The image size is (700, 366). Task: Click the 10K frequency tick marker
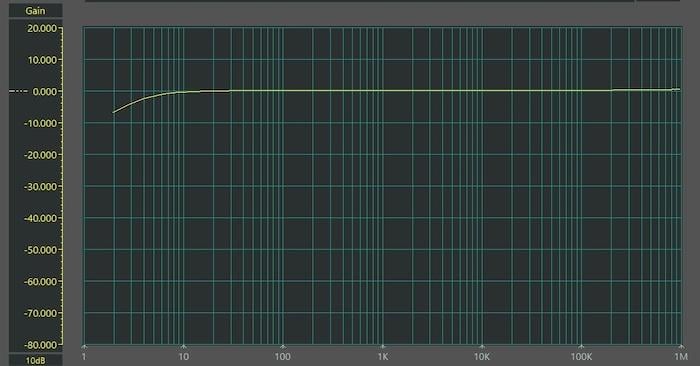coord(482,346)
